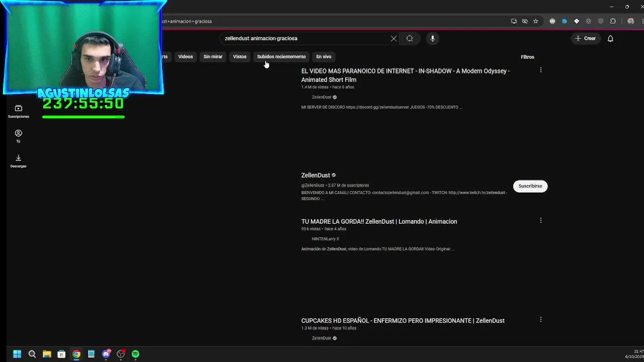Open the Chrome three-dot menu
Viewport: 644px width, 362px height.
point(642,21)
